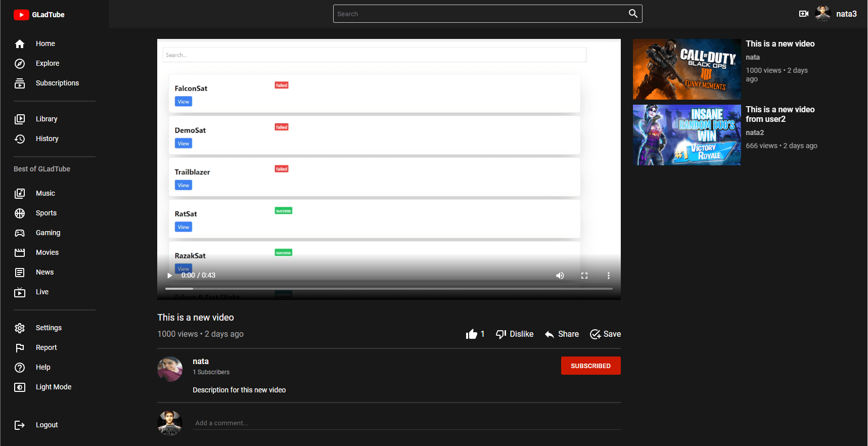Open video player more options menu

[608, 276]
